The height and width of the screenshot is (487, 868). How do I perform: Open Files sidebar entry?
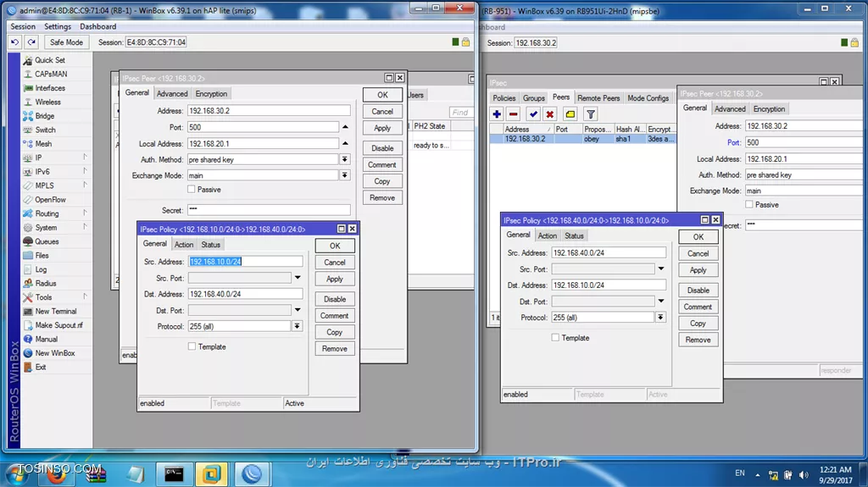coord(42,255)
